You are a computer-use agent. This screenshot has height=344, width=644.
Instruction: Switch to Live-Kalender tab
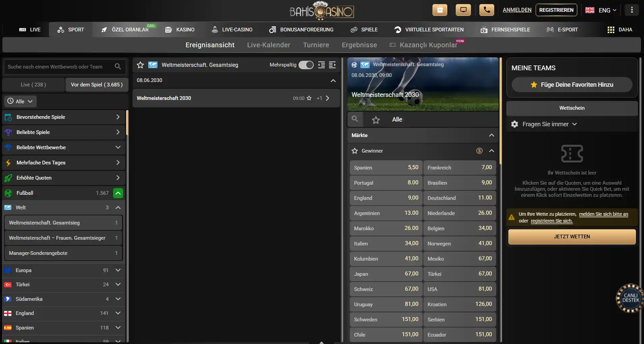269,45
